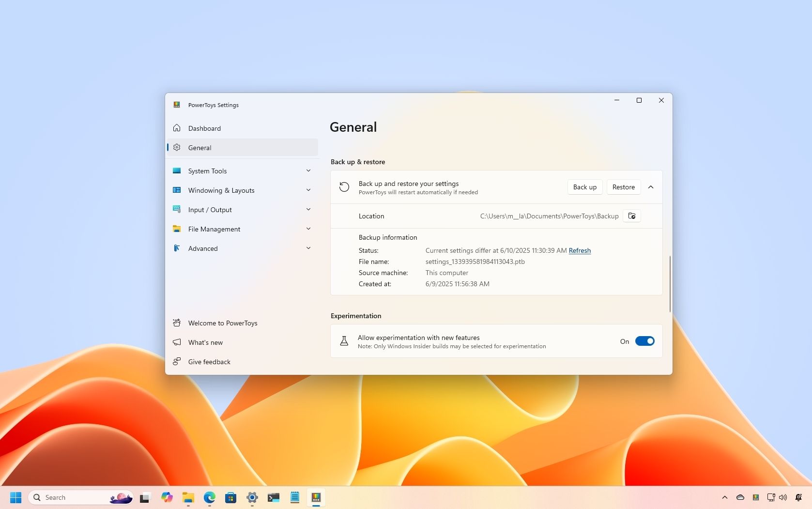This screenshot has height=509, width=812.
Task: Open PowerToys icon in system tray
Action: click(x=756, y=497)
